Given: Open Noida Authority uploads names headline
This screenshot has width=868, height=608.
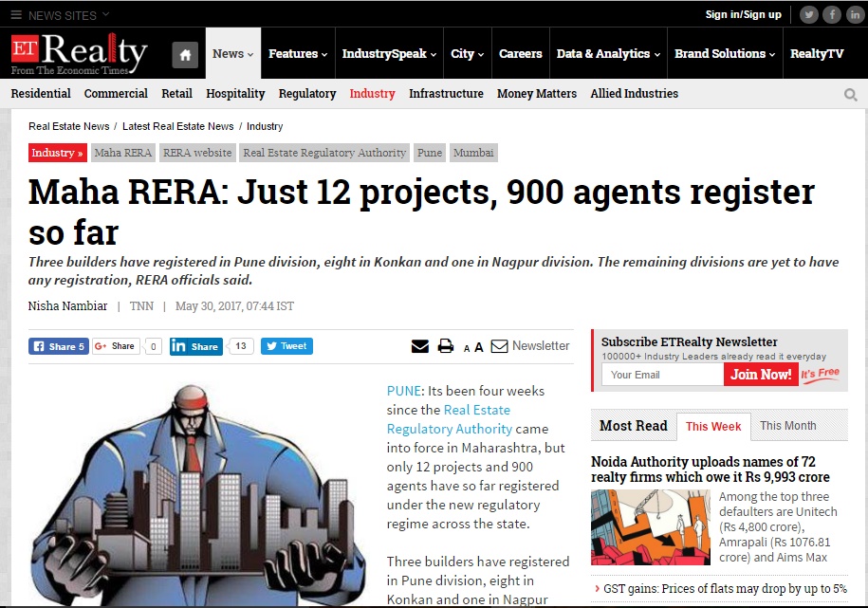Looking at the screenshot, I should point(711,469).
